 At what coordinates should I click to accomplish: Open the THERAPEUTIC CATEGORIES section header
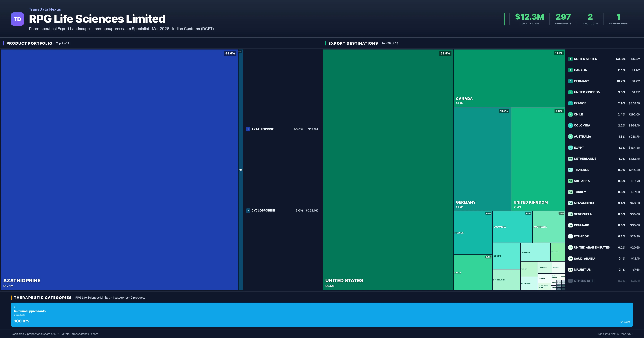coord(43,298)
